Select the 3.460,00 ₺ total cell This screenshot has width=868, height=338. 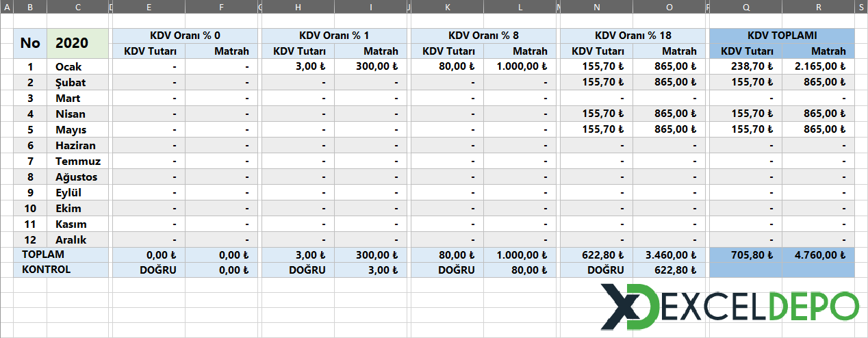[x=669, y=255]
